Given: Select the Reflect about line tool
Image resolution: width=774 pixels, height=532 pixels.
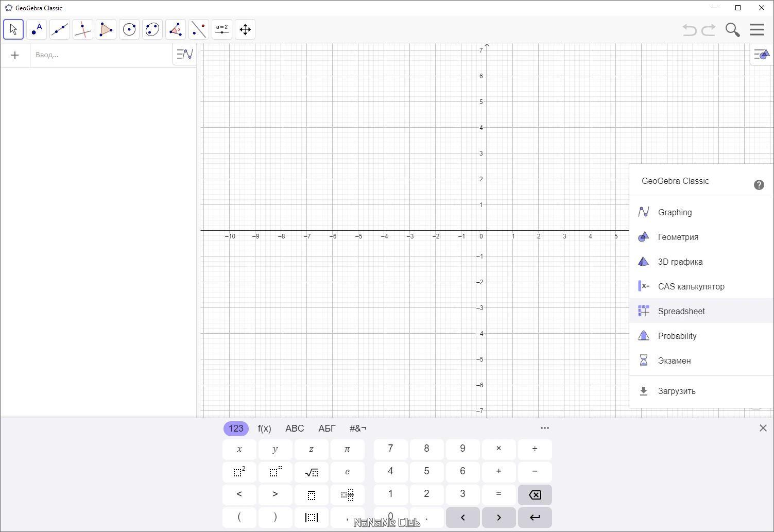Looking at the screenshot, I should point(199,29).
